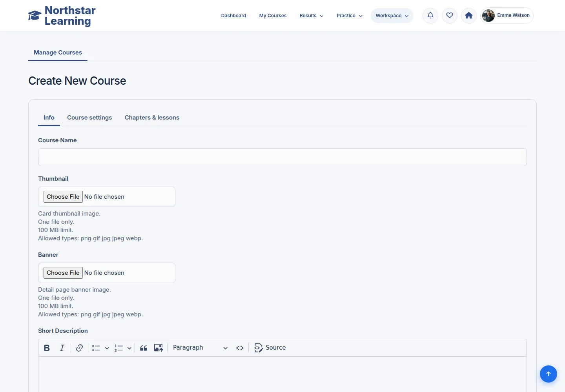Image resolution: width=565 pixels, height=392 pixels.
Task: Focus the Course Name input field
Action: point(282,157)
